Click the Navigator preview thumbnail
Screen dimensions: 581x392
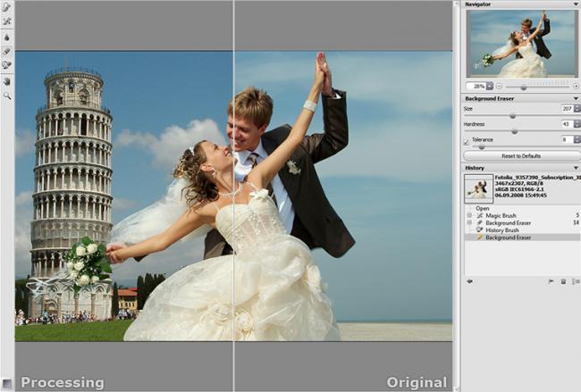(x=523, y=44)
